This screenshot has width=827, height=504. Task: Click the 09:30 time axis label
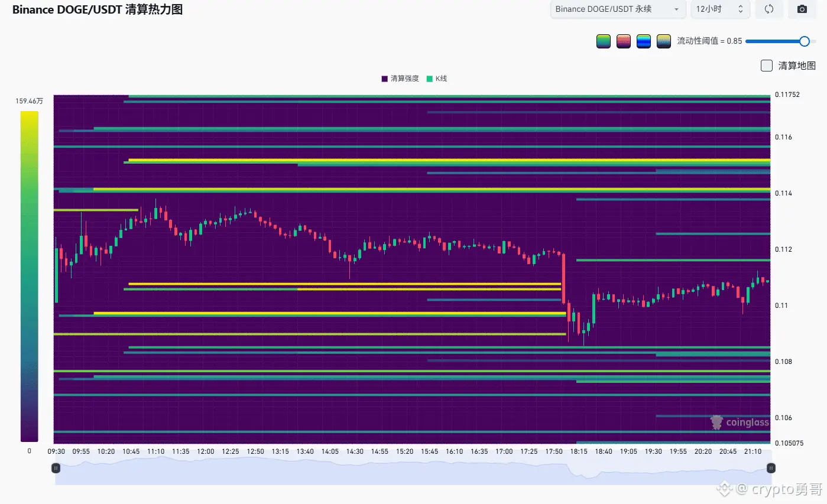pyautogui.click(x=56, y=451)
